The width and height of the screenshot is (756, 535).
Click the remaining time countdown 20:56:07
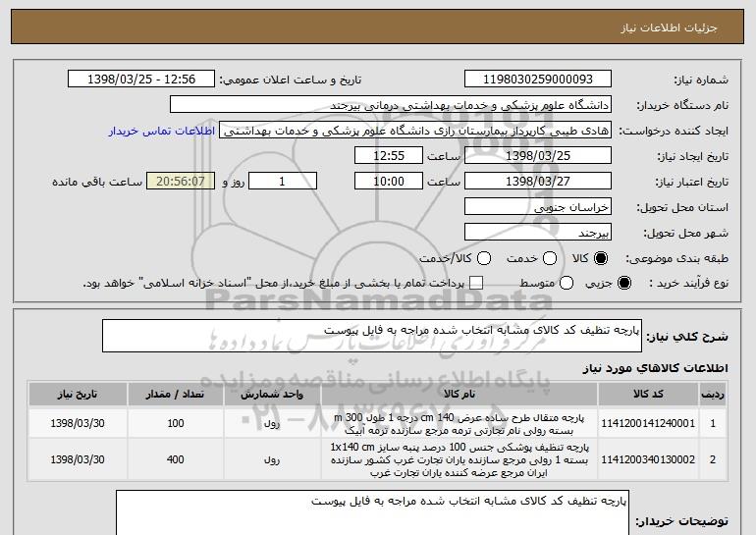181,182
